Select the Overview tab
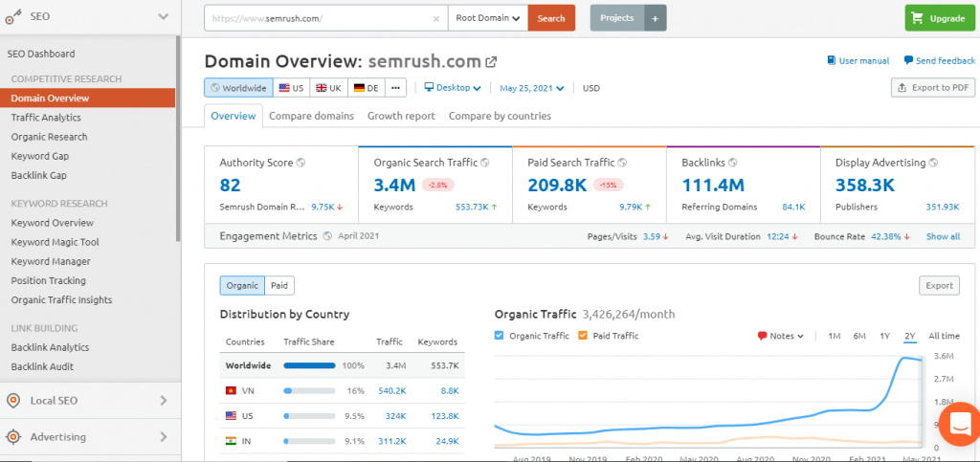 coord(234,116)
